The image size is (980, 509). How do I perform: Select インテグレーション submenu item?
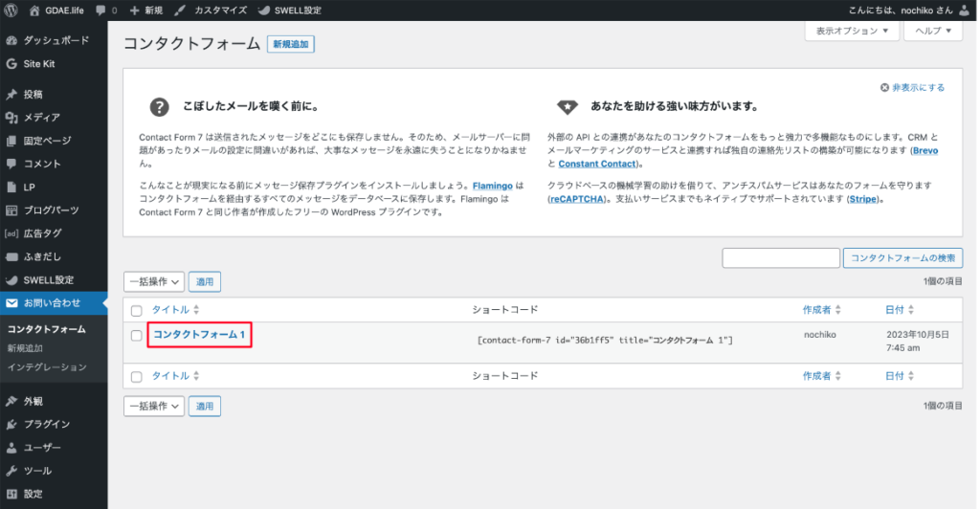(47, 367)
